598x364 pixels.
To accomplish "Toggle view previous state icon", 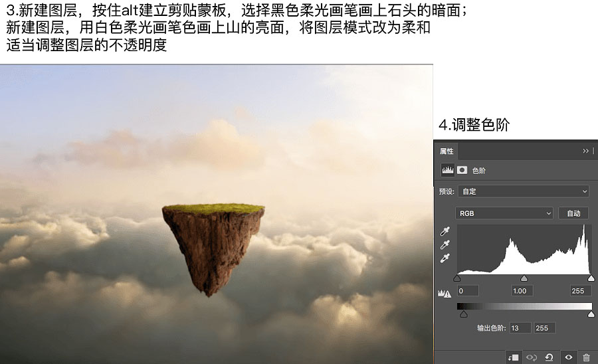I will coord(531,357).
